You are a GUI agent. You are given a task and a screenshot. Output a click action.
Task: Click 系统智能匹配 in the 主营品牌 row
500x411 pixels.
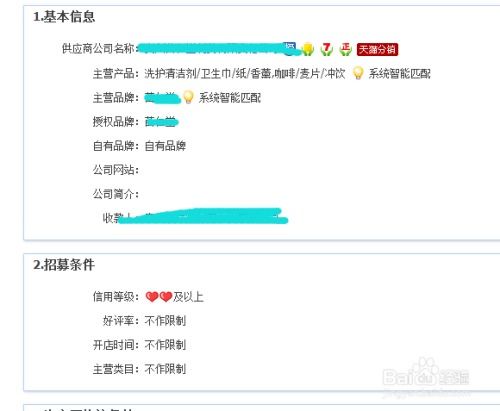(230, 98)
